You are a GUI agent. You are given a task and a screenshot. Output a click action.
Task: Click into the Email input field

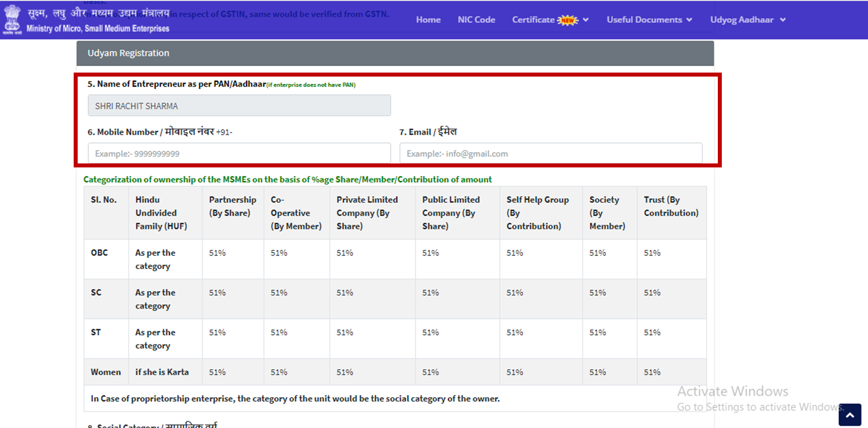point(550,154)
